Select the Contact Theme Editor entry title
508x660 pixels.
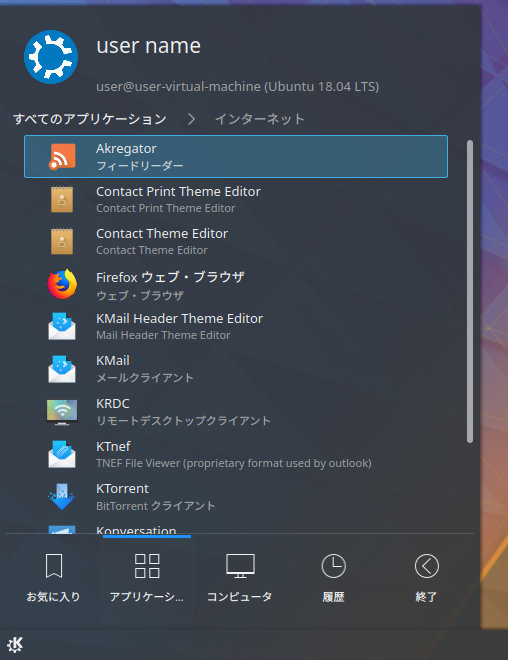click(162, 234)
